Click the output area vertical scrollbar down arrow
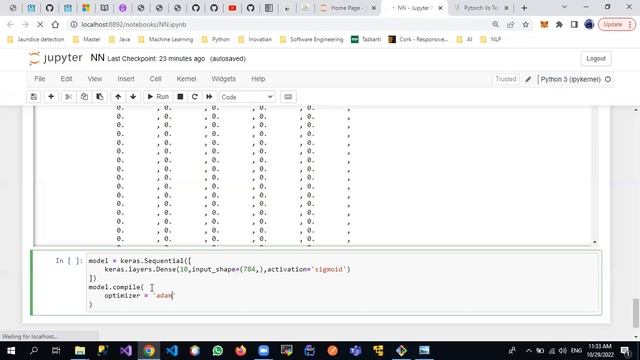Viewport: 640px width, 360px height. pos(595,242)
